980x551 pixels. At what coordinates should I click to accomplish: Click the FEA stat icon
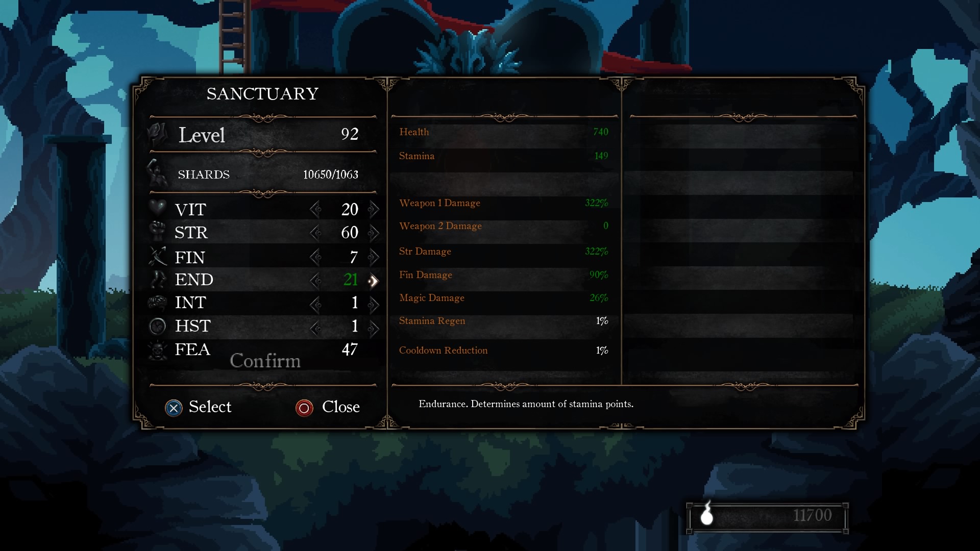(x=159, y=348)
